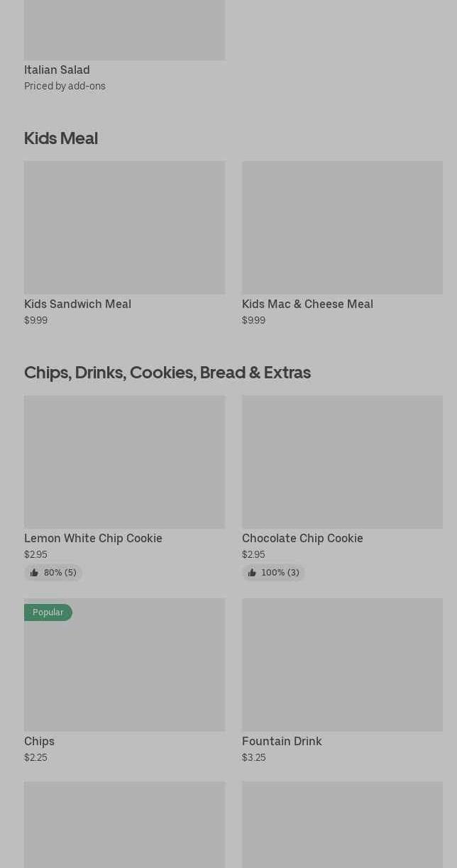Select the Kids Sandwich Meal title

pyautogui.click(x=77, y=304)
